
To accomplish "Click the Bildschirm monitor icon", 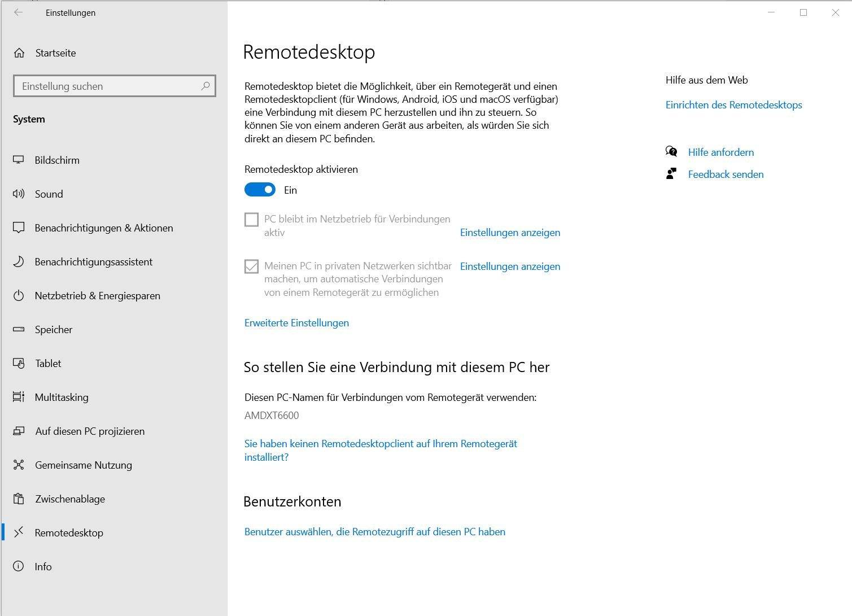I will 19,160.
